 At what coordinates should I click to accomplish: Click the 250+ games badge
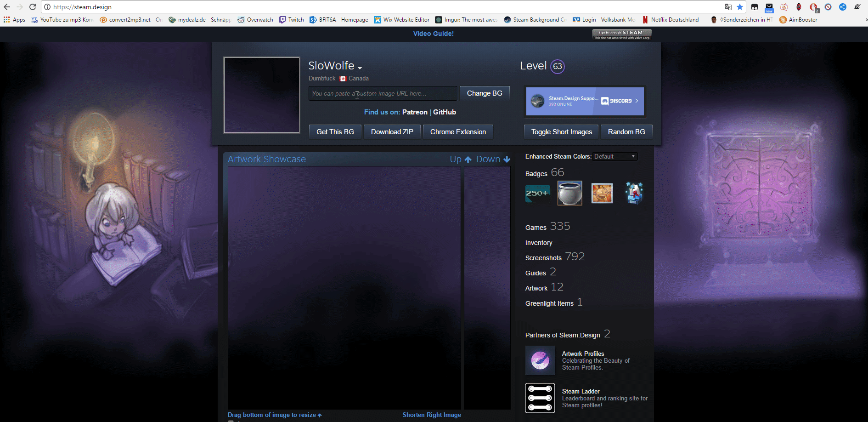537,194
